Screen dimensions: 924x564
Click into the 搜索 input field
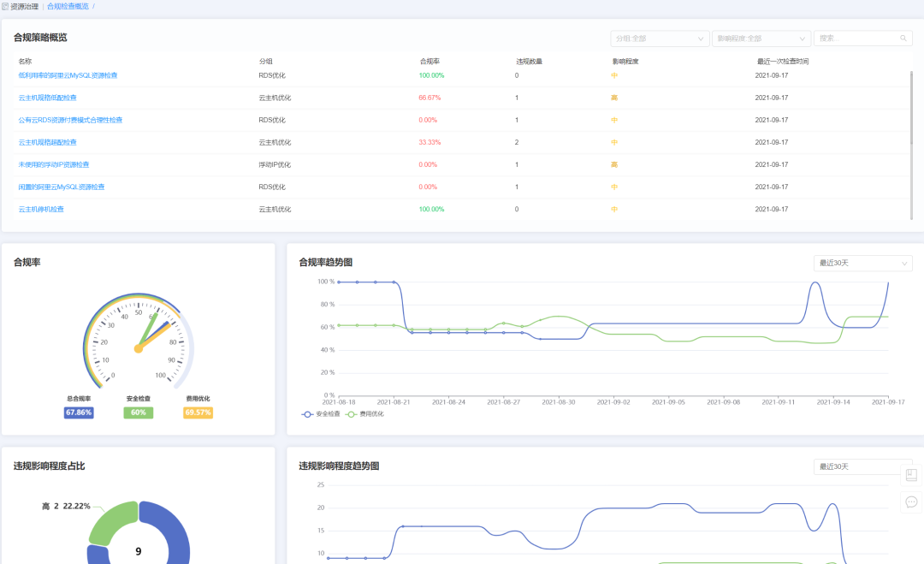(x=856, y=39)
